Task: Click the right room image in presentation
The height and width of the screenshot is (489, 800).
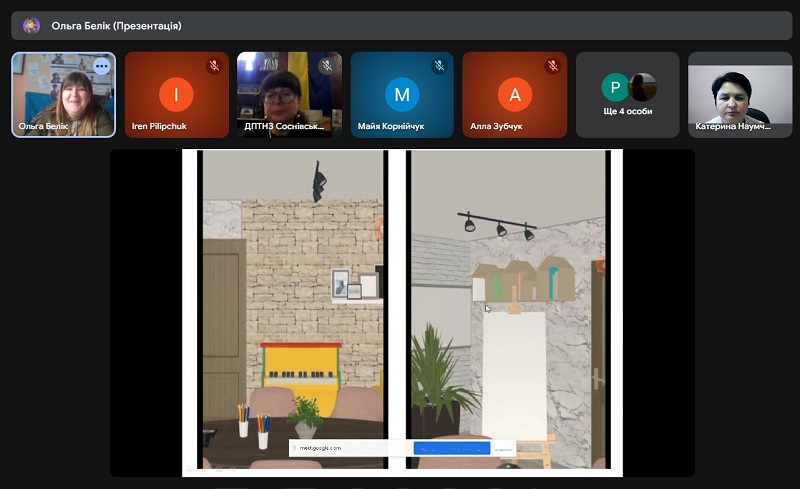Action: [508, 300]
